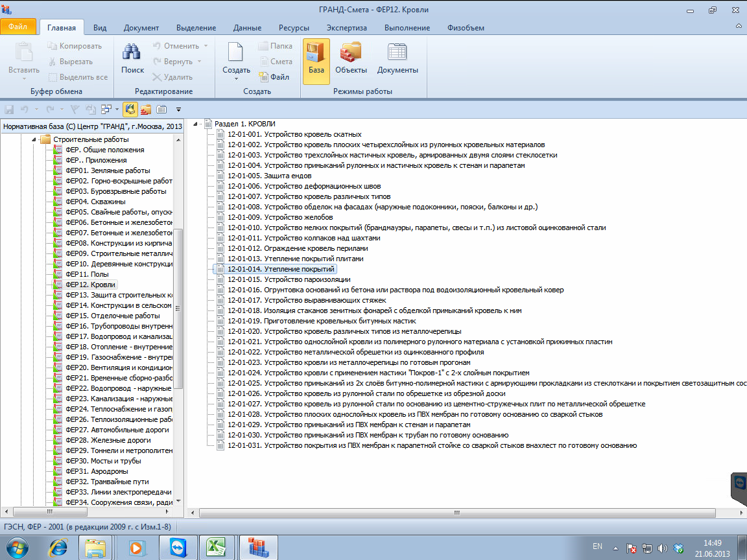Switch to Объекты mode in the ribbon
The width and height of the screenshot is (747, 560).
tap(351, 58)
